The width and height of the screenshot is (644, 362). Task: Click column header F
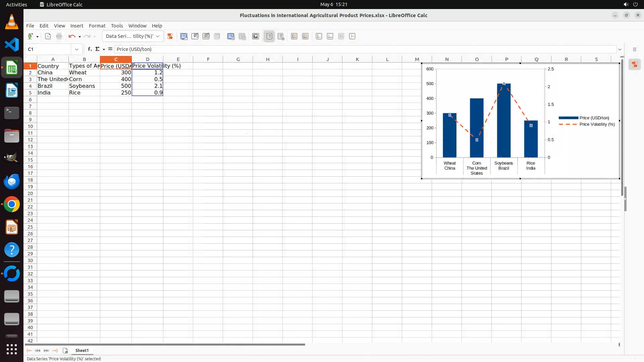[208, 59]
